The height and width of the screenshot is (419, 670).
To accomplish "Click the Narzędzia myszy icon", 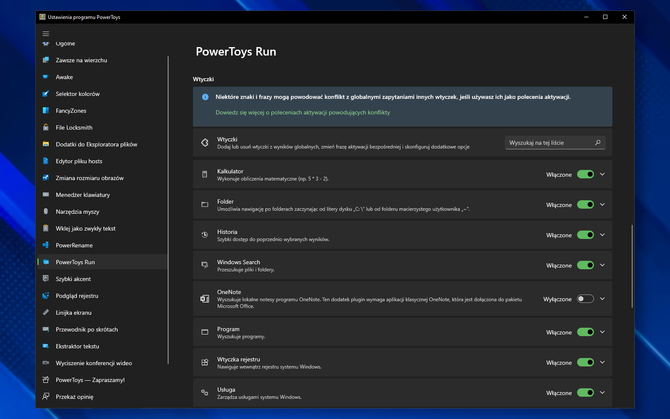I will [46, 211].
